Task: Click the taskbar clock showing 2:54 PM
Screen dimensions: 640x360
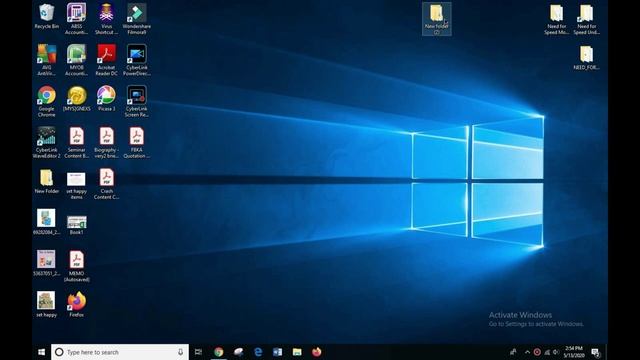Action: point(574,352)
